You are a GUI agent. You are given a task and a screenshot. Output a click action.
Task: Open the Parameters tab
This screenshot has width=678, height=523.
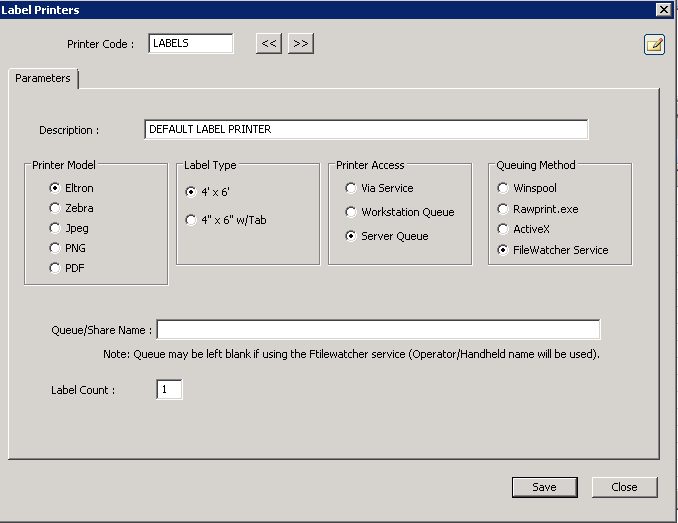[43, 78]
